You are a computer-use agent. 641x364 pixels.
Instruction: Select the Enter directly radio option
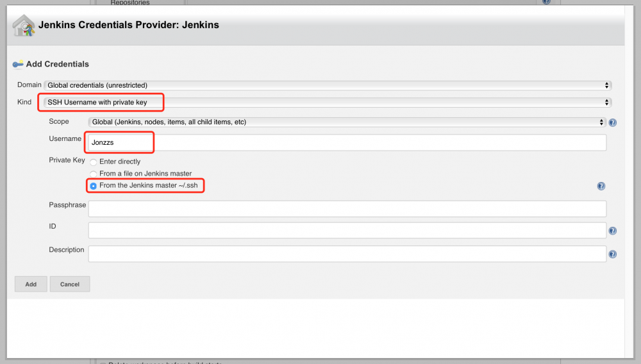pyautogui.click(x=93, y=162)
